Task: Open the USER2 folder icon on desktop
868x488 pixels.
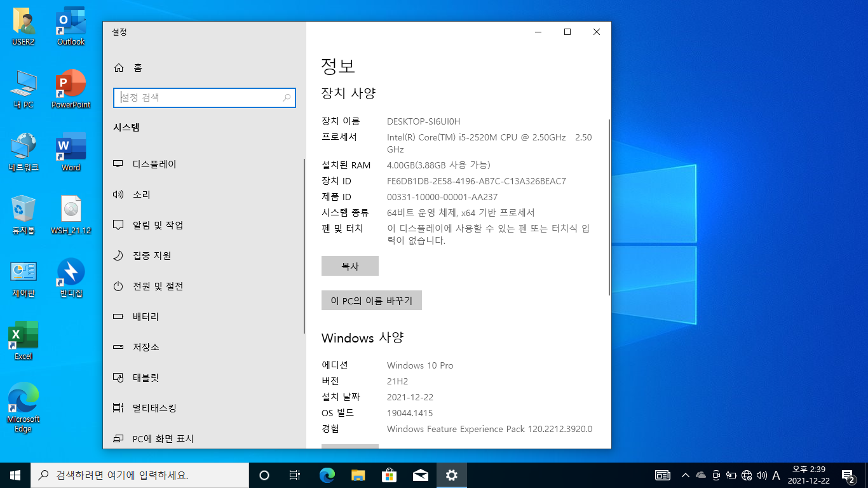Action: coord(24,27)
